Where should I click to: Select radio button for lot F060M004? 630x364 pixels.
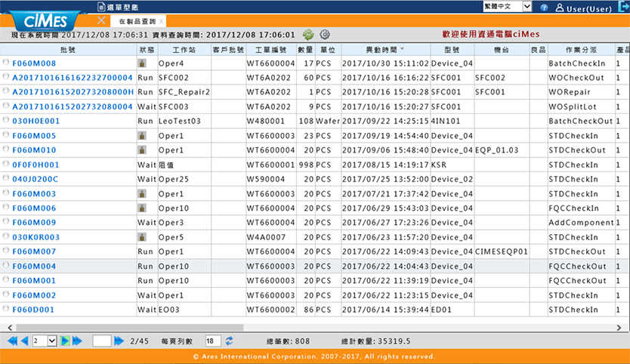pyautogui.click(x=6, y=265)
